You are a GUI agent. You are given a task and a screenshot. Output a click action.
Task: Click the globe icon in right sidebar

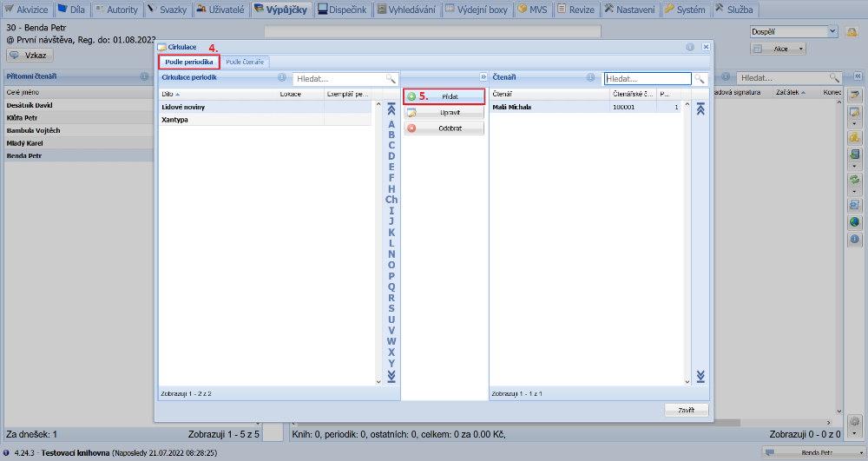pos(854,222)
